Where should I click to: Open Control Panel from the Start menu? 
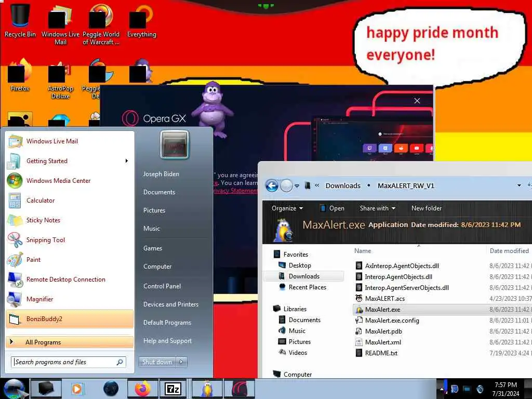tap(162, 286)
